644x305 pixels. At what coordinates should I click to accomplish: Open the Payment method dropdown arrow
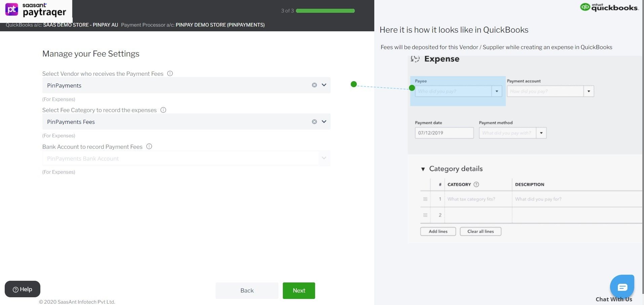541,133
